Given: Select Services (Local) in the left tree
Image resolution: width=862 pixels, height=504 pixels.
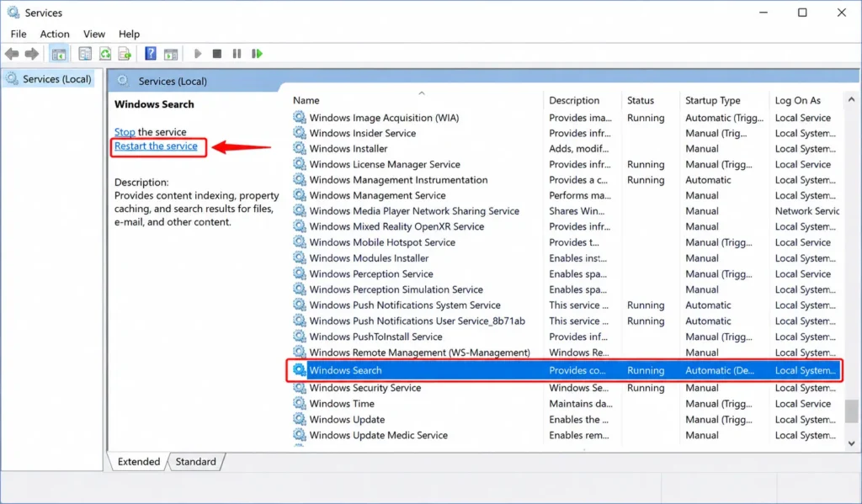Looking at the screenshot, I should tap(50, 79).
